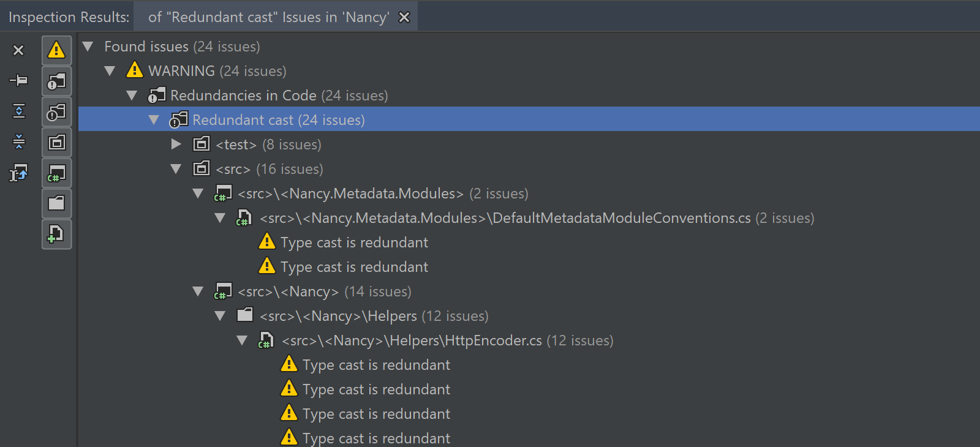This screenshot has width=980, height=447.
Task: Select the WARNING (24 issues) row
Action: tap(529, 71)
